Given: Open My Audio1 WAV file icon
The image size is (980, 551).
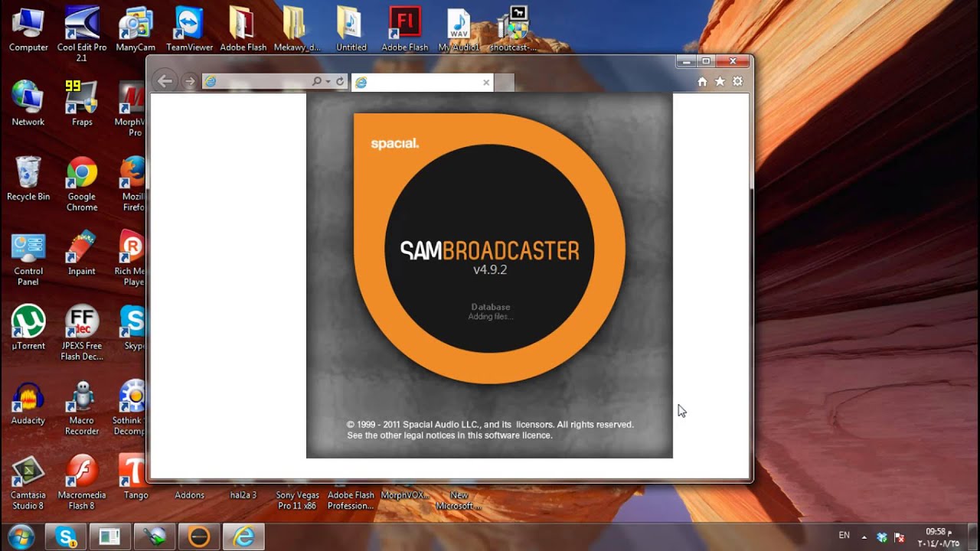Looking at the screenshot, I should (459, 29).
